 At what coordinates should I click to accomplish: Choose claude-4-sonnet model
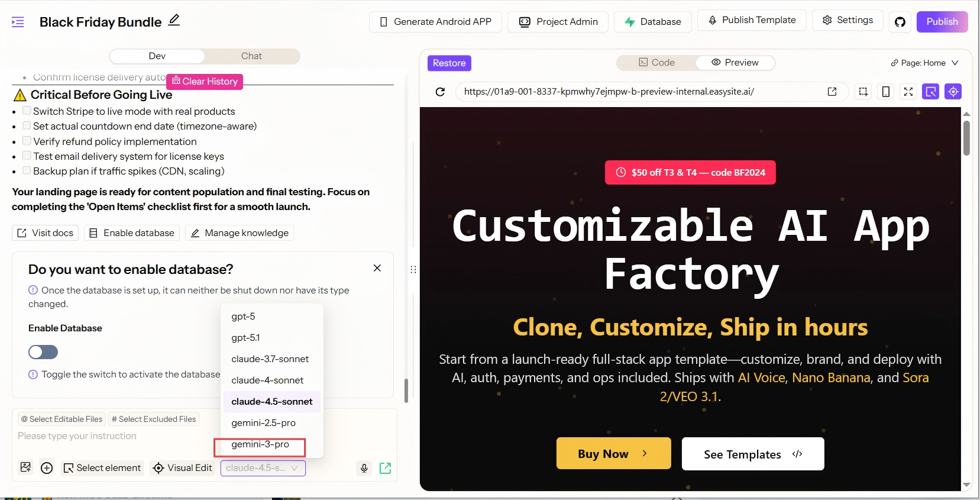272,380
